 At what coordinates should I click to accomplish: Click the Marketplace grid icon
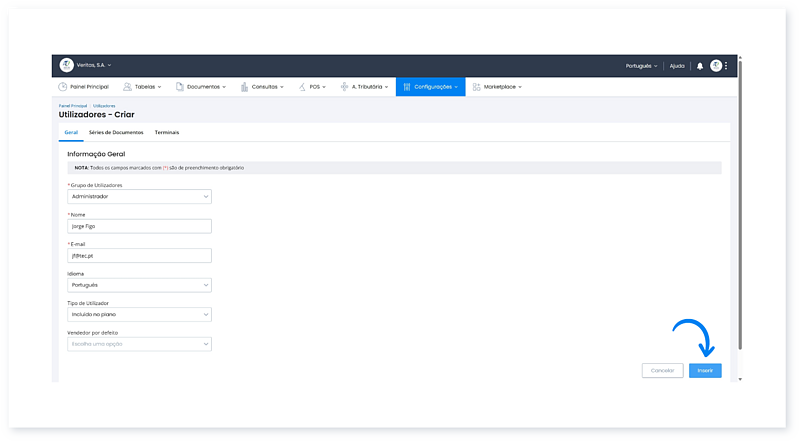476,87
